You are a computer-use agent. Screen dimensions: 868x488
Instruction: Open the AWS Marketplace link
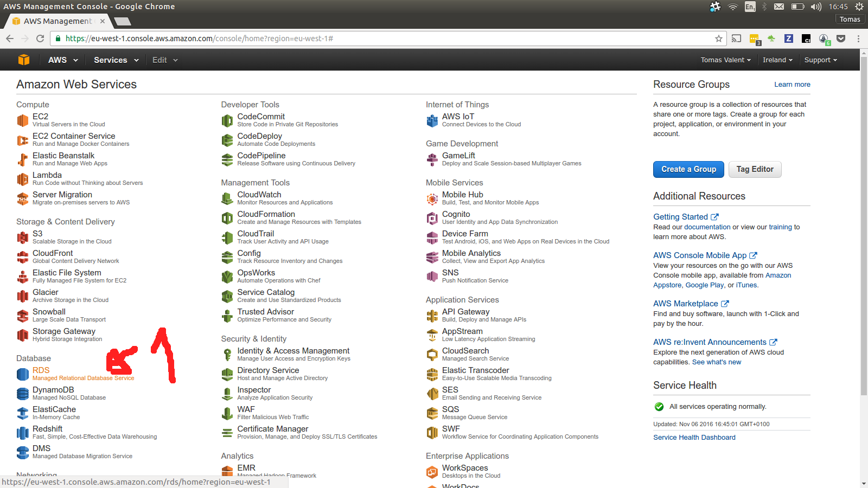(691, 304)
